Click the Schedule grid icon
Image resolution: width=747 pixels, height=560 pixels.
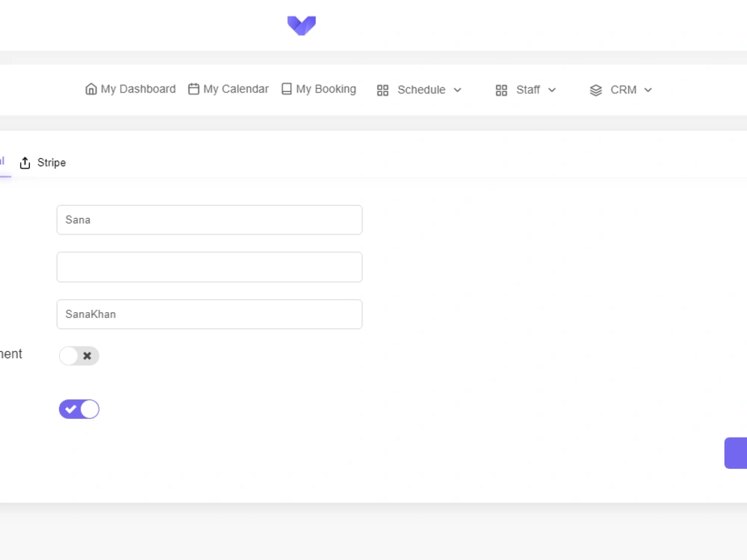click(382, 90)
